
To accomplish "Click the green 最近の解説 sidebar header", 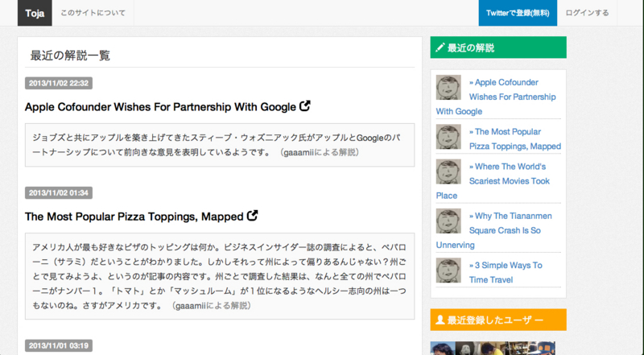I will coord(498,47).
